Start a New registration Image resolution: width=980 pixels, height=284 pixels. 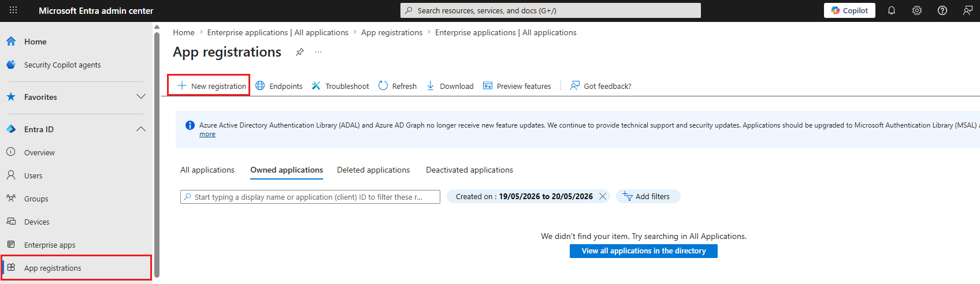[212, 85]
